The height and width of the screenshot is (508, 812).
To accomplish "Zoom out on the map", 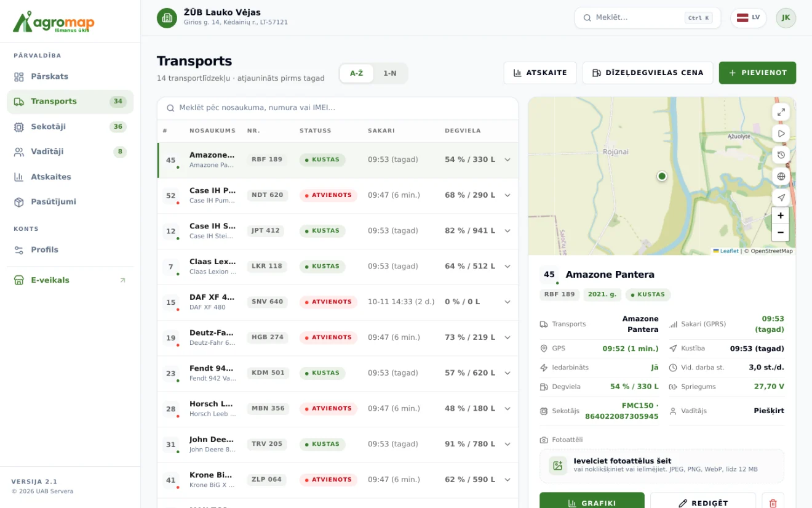I will [781, 233].
